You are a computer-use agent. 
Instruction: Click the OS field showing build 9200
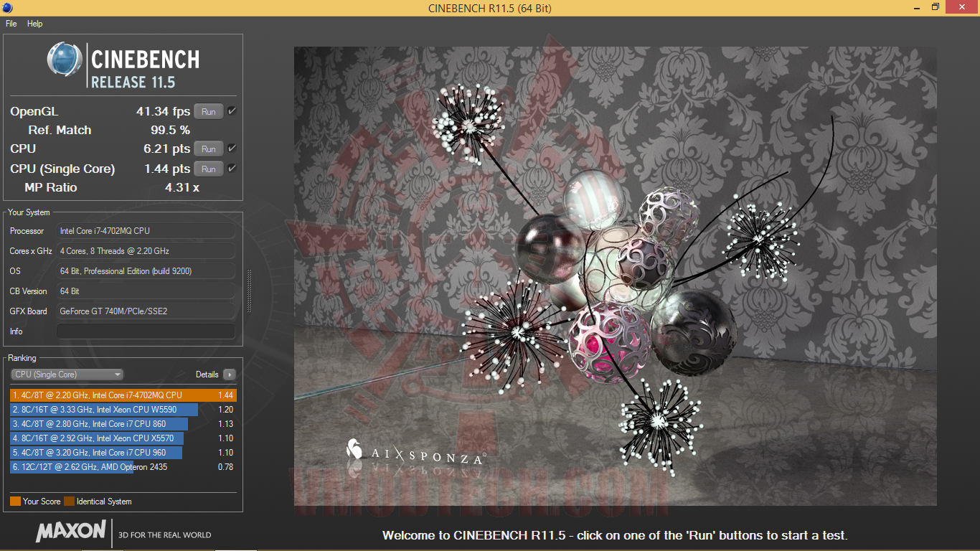pyautogui.click(x=146, y=271)
